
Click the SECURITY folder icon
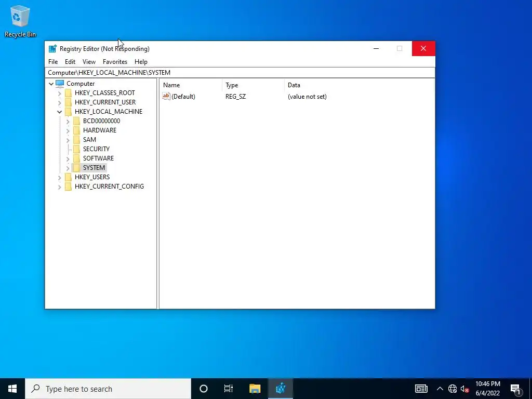77,149
